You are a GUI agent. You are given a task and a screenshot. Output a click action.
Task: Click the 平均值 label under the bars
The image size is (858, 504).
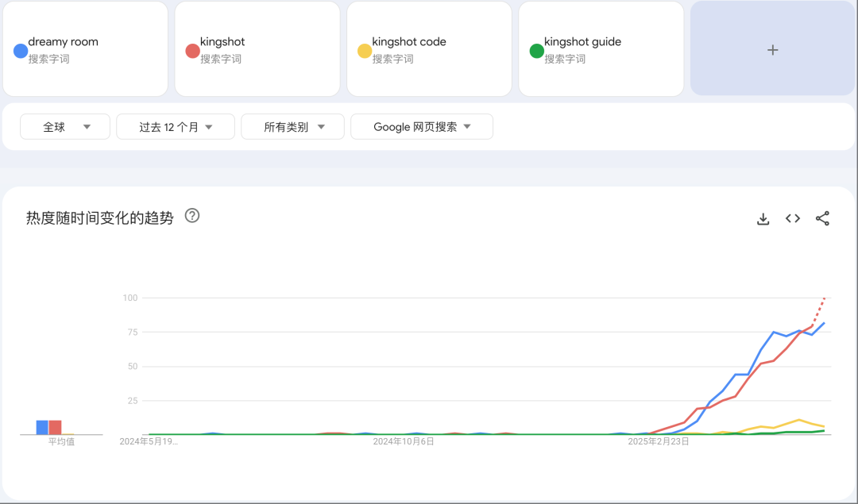[61, 441]
